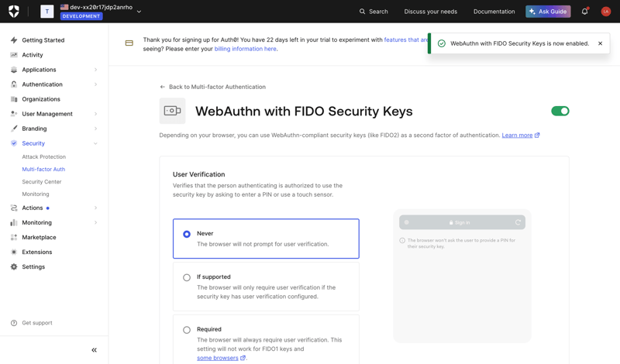Click the User Verification heading text

click(x=199, y=174)
